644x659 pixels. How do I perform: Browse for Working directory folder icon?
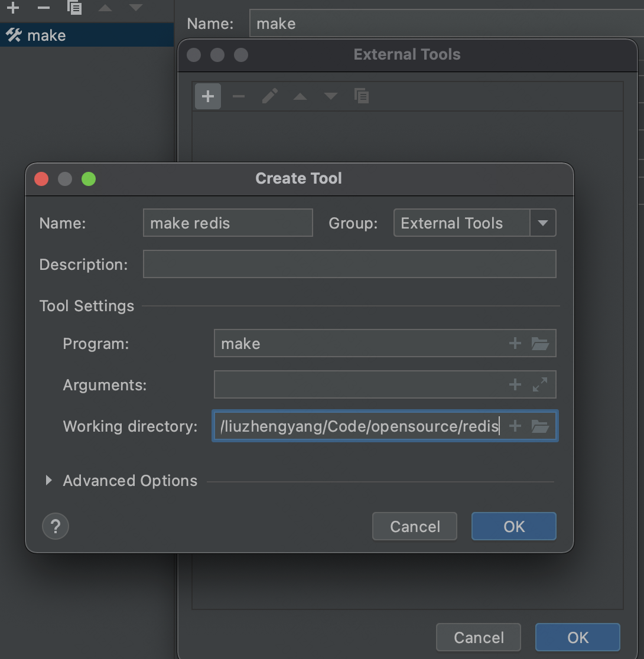coord(540,426)
